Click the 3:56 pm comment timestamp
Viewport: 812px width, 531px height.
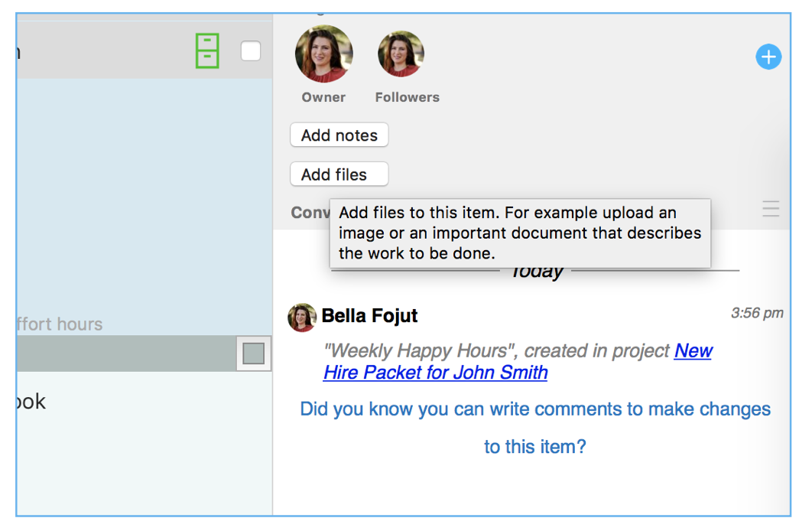(757, 313)
